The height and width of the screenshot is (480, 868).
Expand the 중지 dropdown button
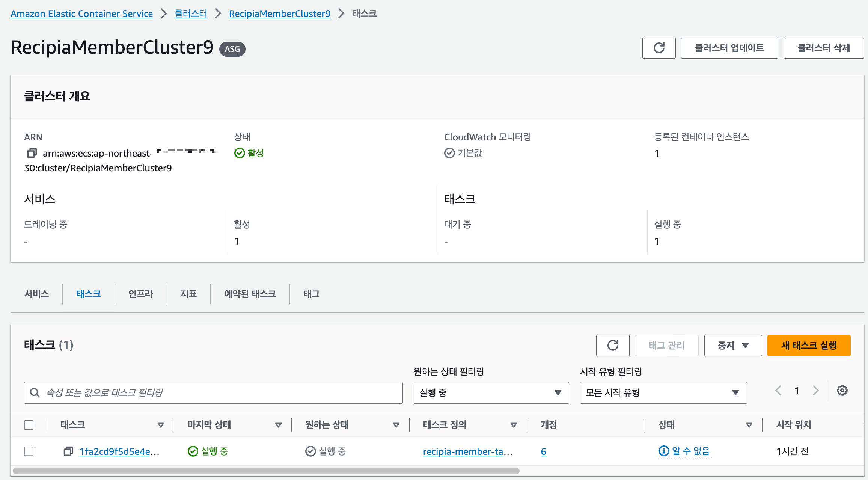[x=732, y=345]
